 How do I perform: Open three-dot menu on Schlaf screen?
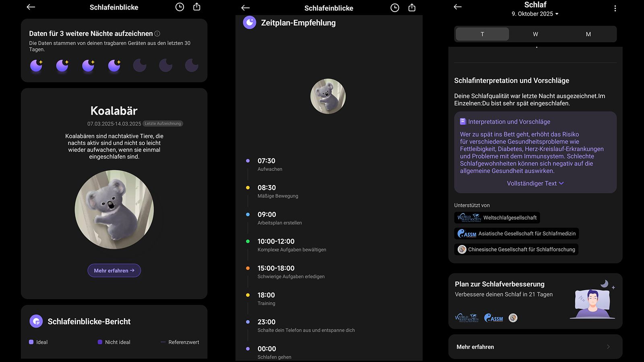615,8
